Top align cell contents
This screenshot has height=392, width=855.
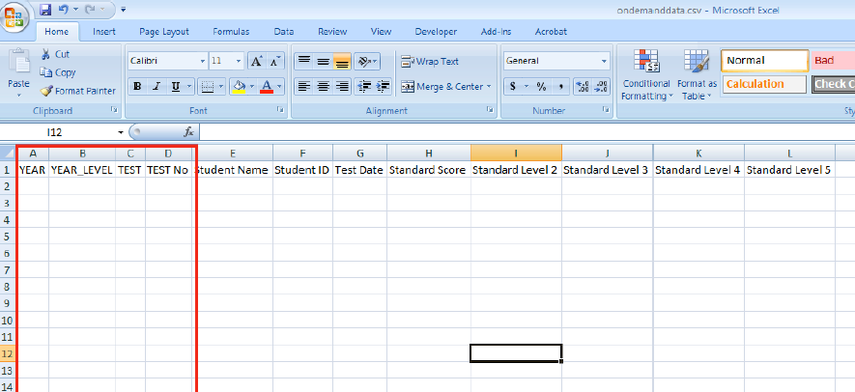[x=304, y=61]
